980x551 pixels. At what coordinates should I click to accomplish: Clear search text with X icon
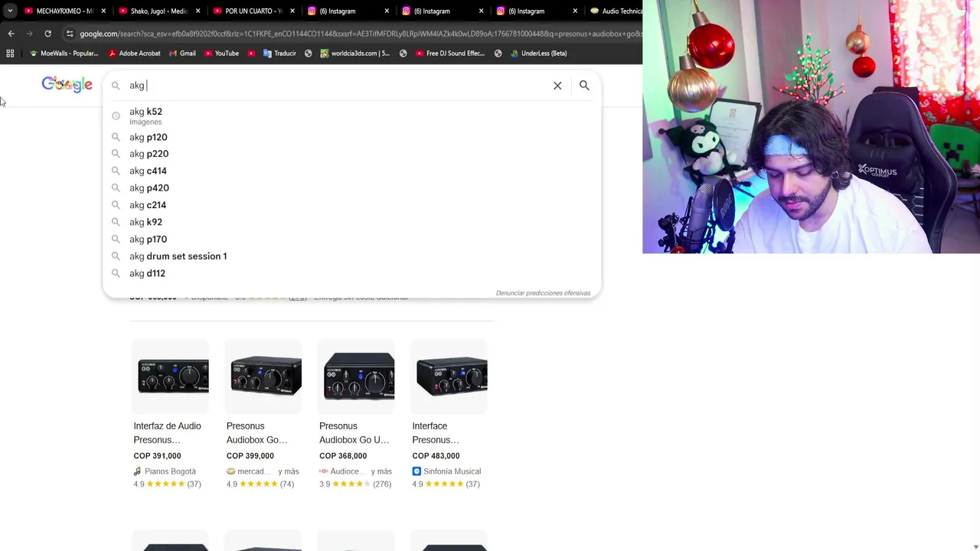click(557, 86)
